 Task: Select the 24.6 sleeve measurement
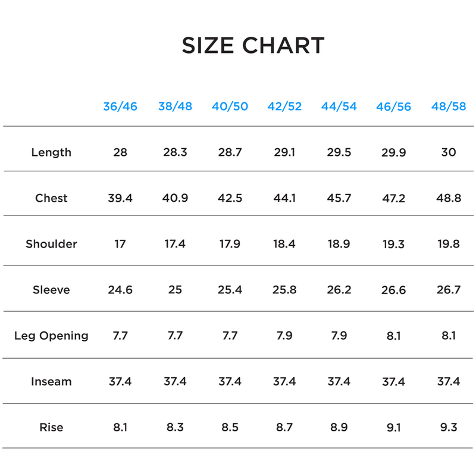(120, 290)
